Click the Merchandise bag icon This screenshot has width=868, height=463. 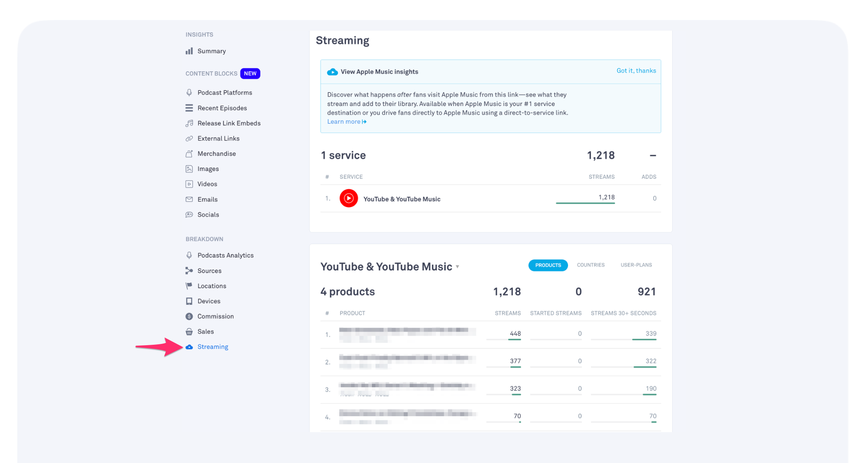pyautogui.click(x=189, y=154)
